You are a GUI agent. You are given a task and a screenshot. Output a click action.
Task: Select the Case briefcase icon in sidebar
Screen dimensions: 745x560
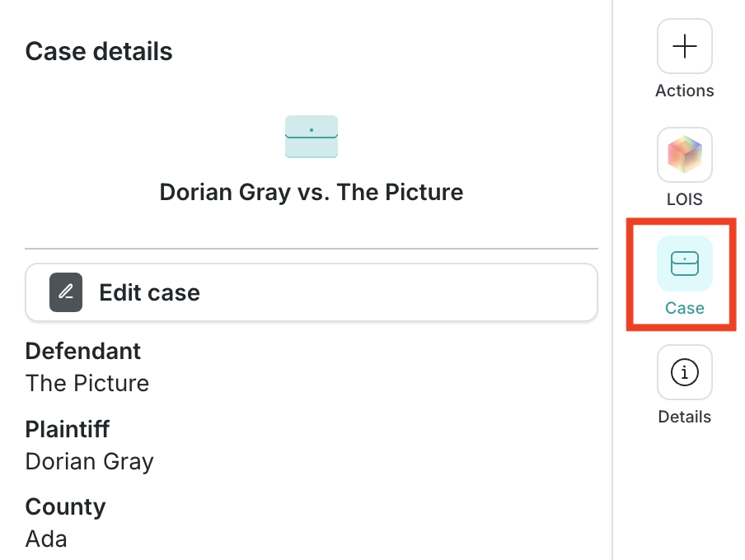[684, 264]
